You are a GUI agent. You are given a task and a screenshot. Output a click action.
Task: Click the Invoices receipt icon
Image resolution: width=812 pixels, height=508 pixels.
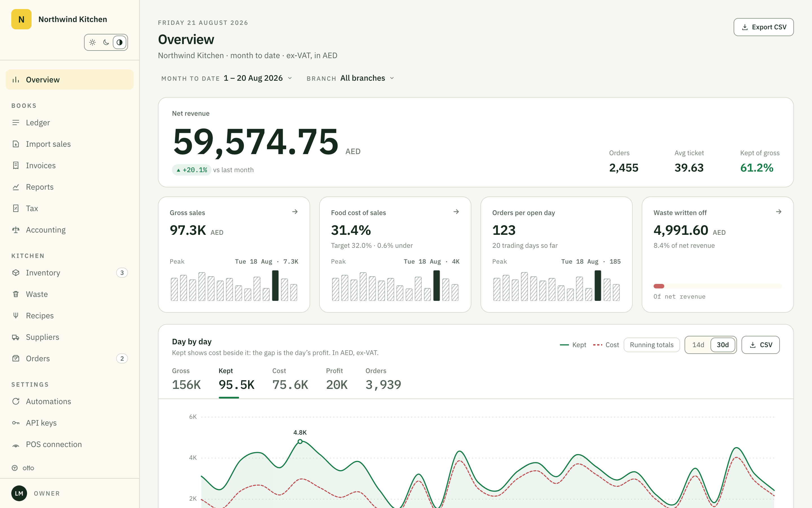16,166
